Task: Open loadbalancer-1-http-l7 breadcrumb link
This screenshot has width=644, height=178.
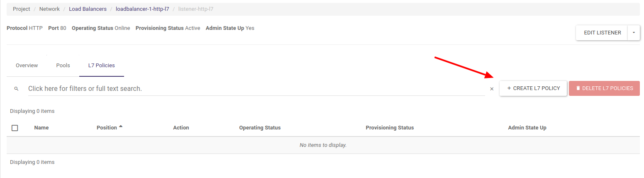Action: [x=142, y=9]
